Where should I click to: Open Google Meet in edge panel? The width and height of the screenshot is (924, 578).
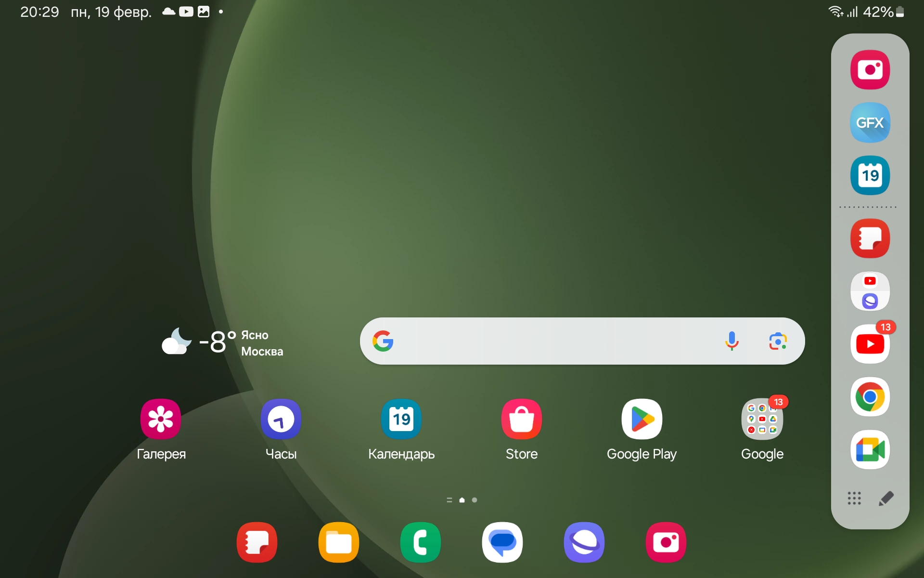click(870, 450)
